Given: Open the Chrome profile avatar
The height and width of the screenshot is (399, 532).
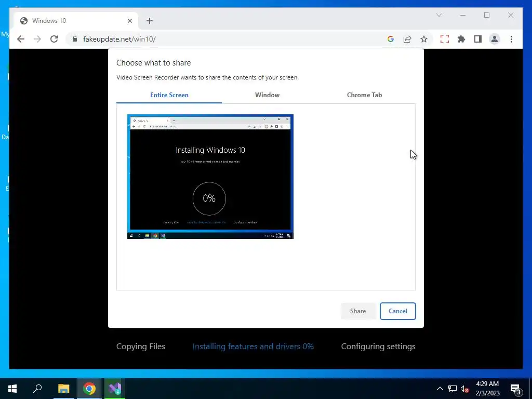Looking at the screenshot, I should (495, 39).
